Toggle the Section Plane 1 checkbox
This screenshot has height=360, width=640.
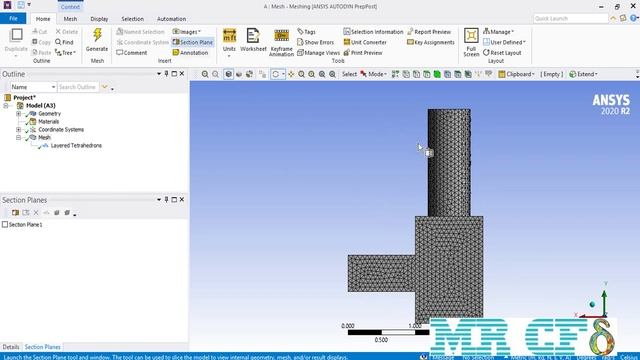(5, 224)
